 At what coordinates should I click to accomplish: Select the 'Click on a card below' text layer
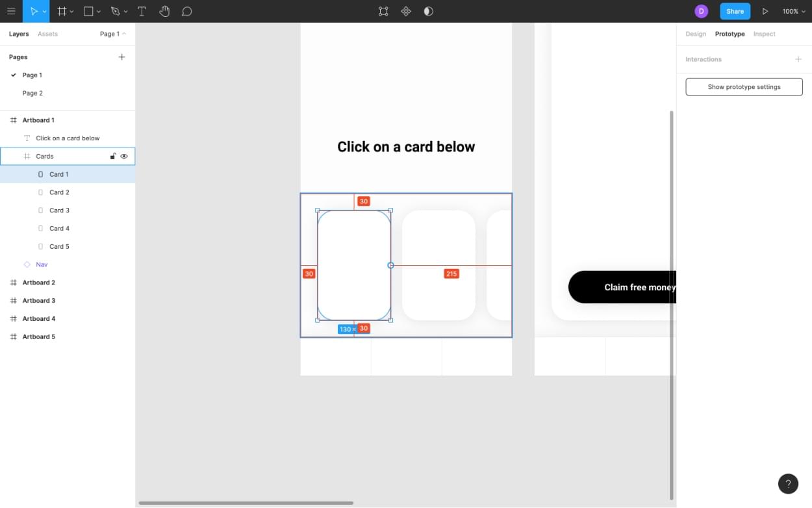click(x=68, y=138)
